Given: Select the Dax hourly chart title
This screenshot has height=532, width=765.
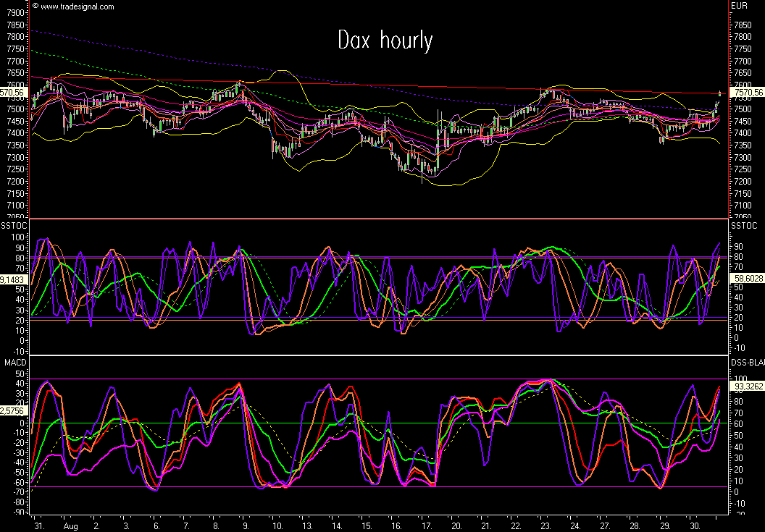Looking at the screenshot, I should (x=385, y=40).
